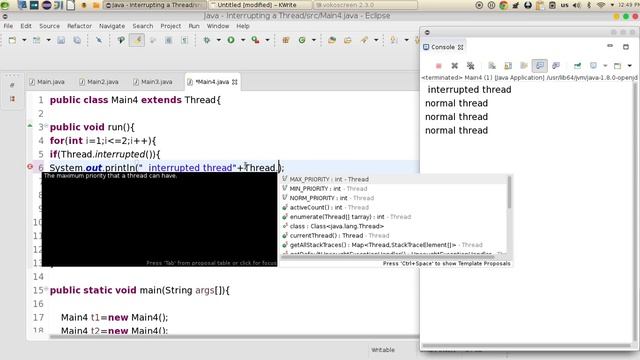Click the Open Task icon
The image size is (640, 360).
348,40
